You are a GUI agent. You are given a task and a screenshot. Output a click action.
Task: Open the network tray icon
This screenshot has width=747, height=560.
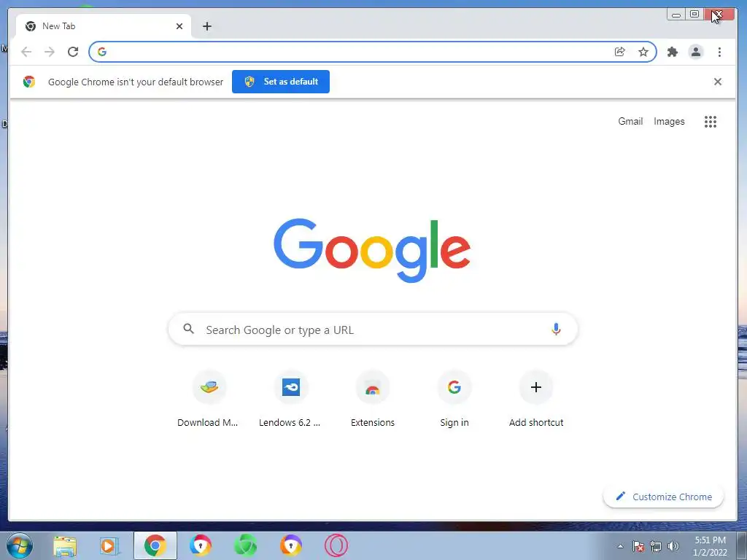pyautogui.click(x=656, y=546)
